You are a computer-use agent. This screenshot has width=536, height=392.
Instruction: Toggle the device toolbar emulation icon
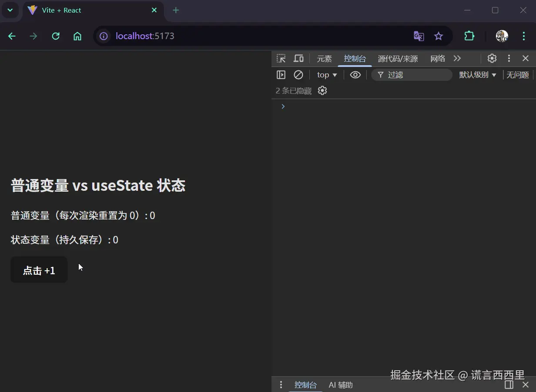298,58
